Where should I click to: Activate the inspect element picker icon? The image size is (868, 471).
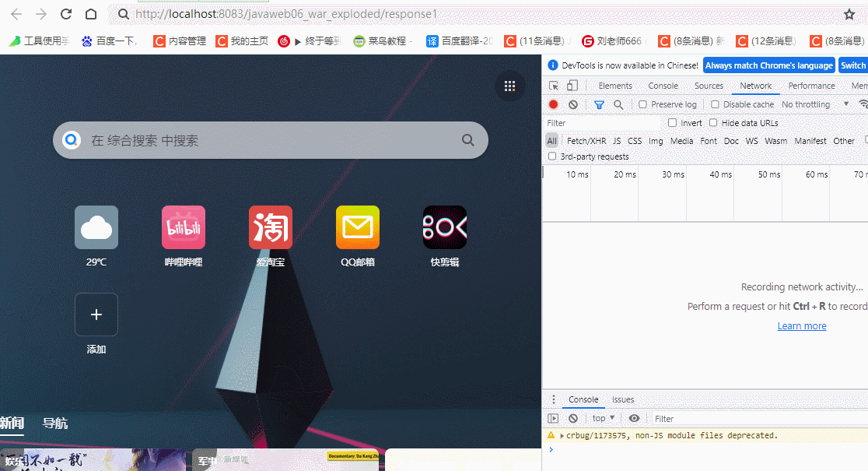(554, 86)
